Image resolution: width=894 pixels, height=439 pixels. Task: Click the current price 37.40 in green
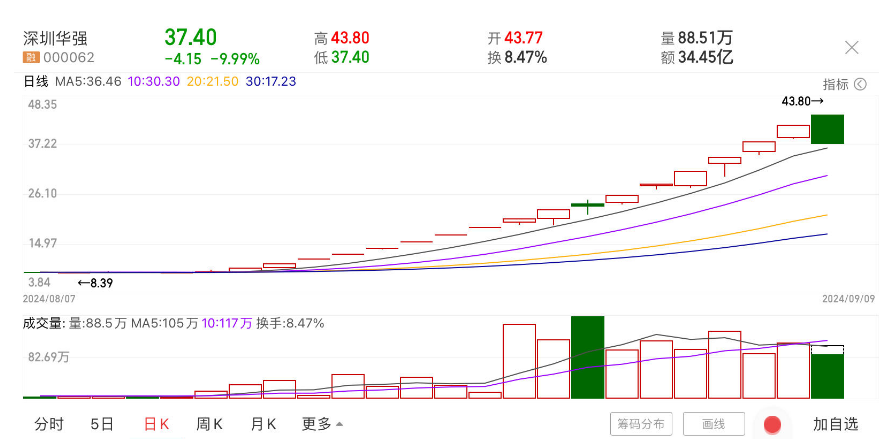[x=190, y=38]
